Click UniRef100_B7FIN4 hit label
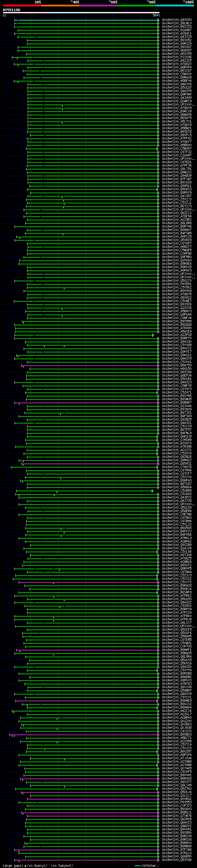197x868 pixels. click(177, 850)
